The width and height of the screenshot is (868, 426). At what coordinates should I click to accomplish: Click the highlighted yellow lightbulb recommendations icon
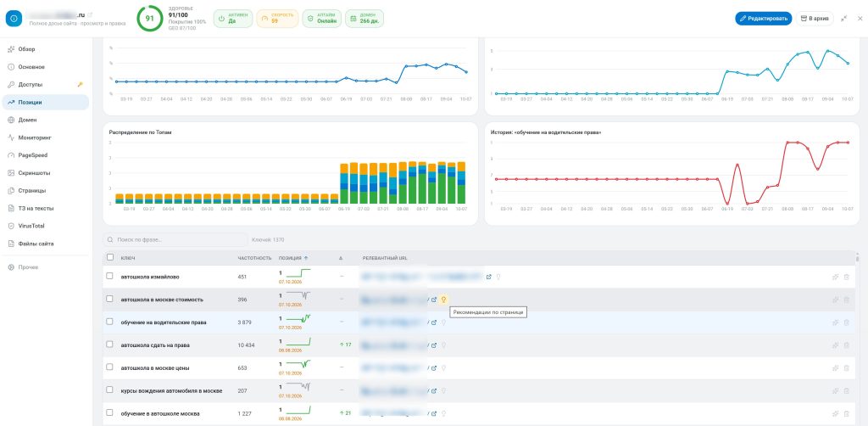(x=442, y=300)
